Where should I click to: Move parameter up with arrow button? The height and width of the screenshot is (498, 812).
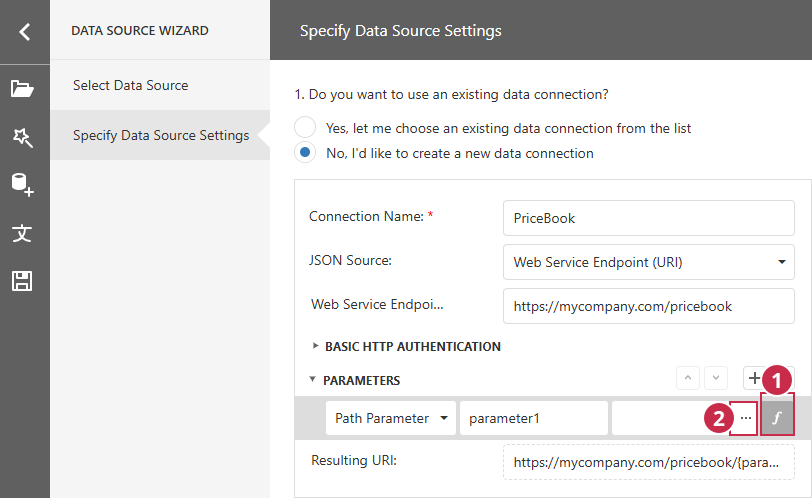[x=688, y=378]
